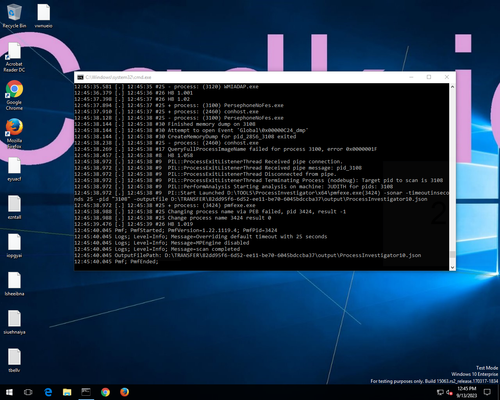Image resolution: width=500 pixels, height=400 pixels.
Task: Click the '#26 HB 1.019' log line
Action: pos(133,224)
